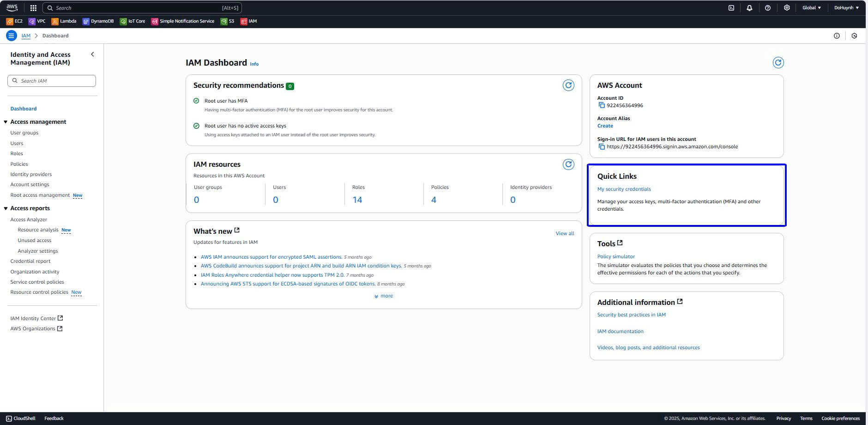Refresh the Security recommendations panel
This screenshot has height=425, width=868.
point(568,85)
